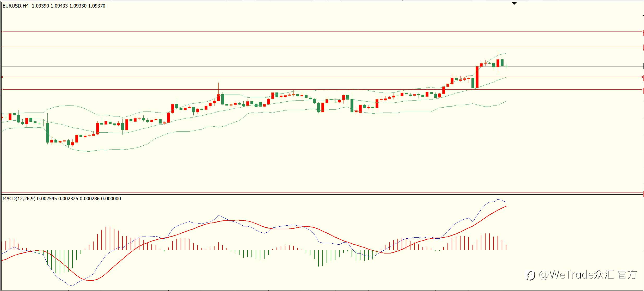Image resolution: width=644 pixels, height=291 pixels.
Task: Click the high price value 1.09433
Action: (59, 6)
